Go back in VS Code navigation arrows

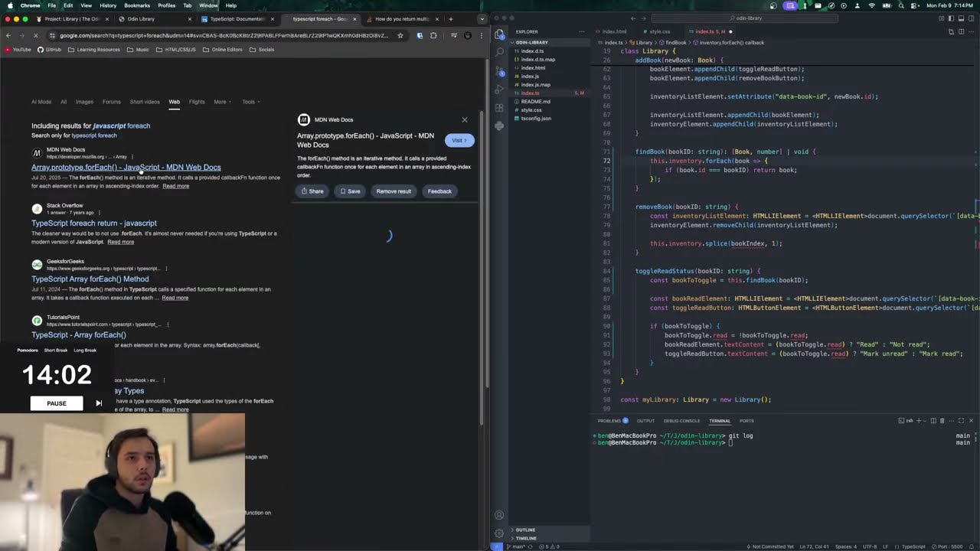point(633,18)
